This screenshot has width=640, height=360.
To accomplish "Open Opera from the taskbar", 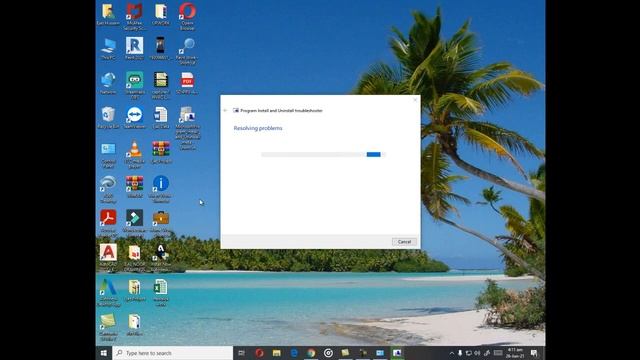I will (259, 353).
